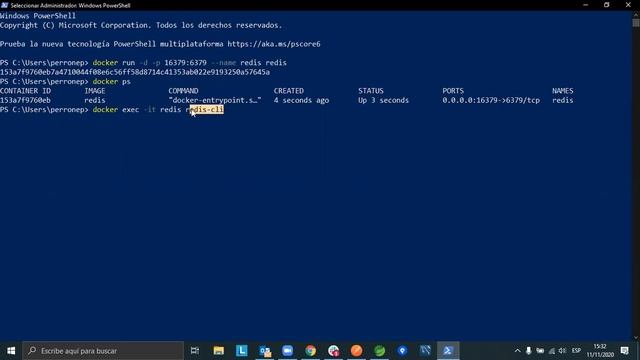Open volume control tray icon

(x=562, y=351)
